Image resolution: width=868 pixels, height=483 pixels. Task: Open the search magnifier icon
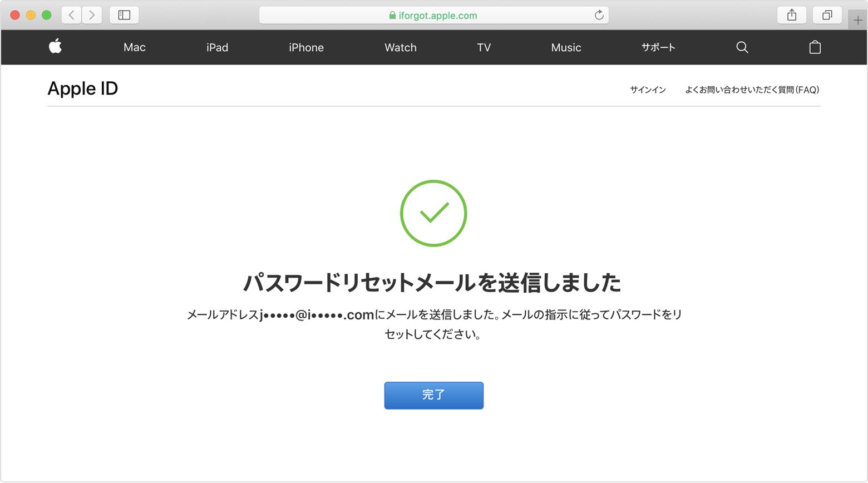point(742,47)
